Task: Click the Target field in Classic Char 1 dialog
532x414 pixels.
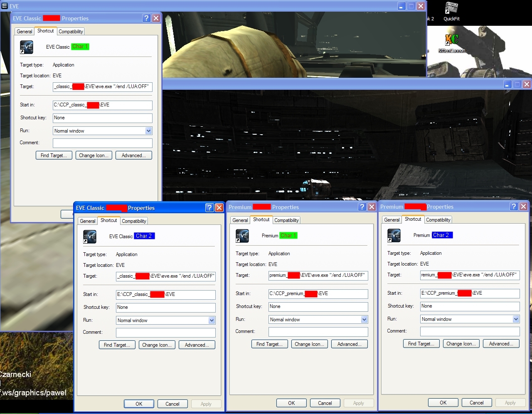Action: pyautogui.click(x=103, y=87)
